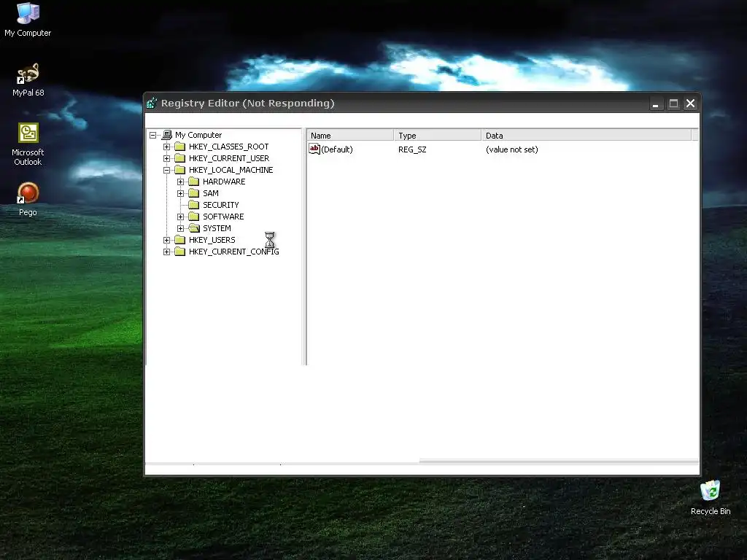Viewport: 747px width, 560px height.
Task: Click Registry Editor title bar icon
Action: click(x=152, y=103)
